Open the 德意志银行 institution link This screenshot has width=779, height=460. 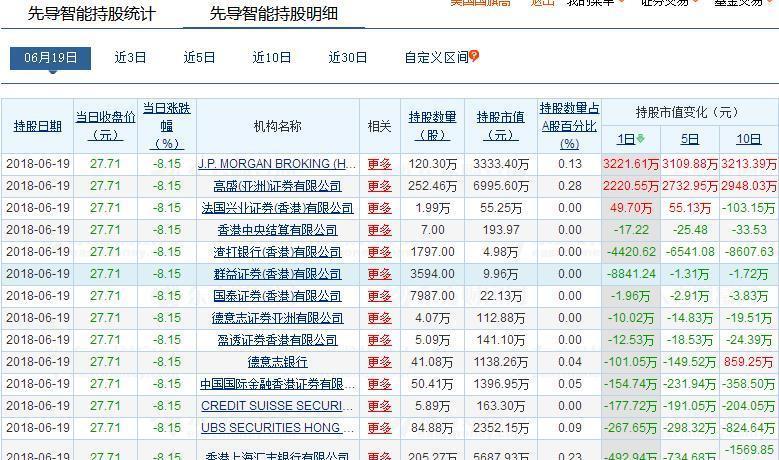tap(277, 362)
